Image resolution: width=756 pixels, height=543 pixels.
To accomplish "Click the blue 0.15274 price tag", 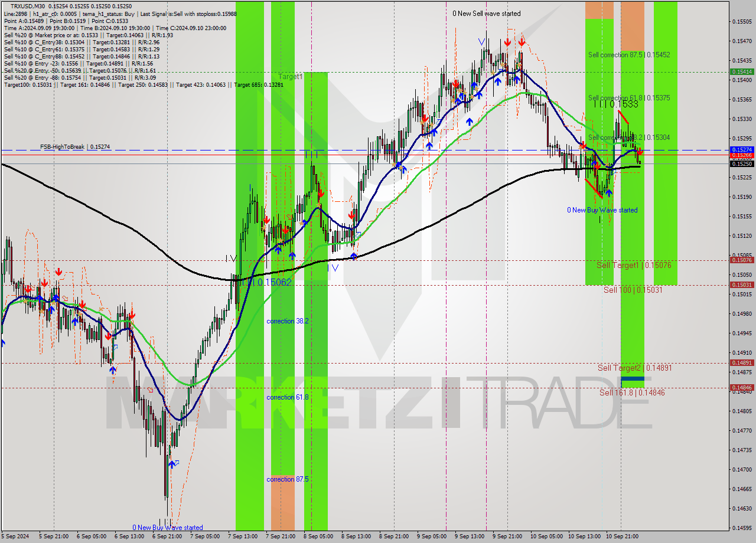I will click(742, 150).
